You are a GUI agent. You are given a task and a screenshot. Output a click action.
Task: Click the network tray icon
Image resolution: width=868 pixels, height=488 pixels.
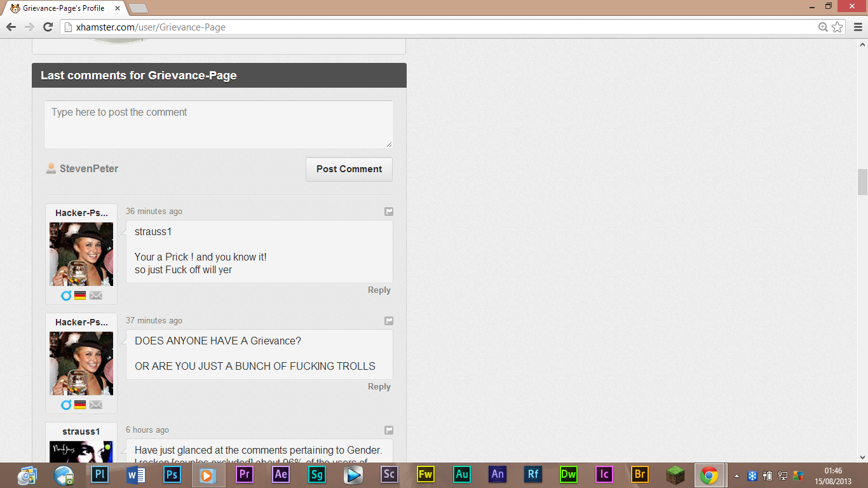(x=783, y=476)
